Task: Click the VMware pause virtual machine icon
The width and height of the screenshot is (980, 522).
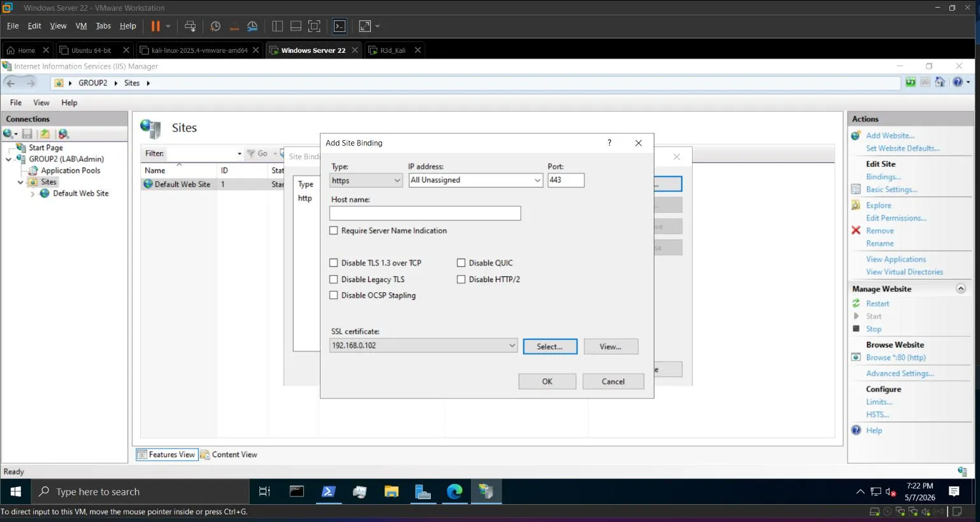Action: [x=155, y=26]
